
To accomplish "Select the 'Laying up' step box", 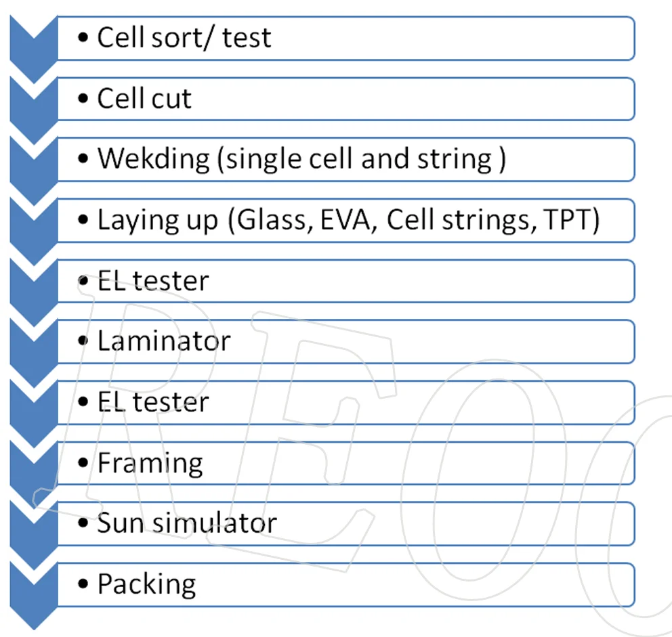I will click(x=345, y=220).
